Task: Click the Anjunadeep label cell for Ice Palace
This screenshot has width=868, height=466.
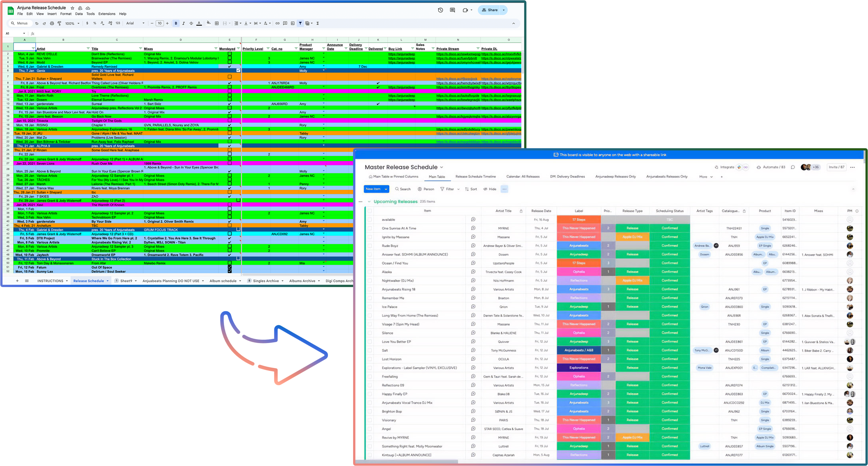Action: tap(579, 307)
